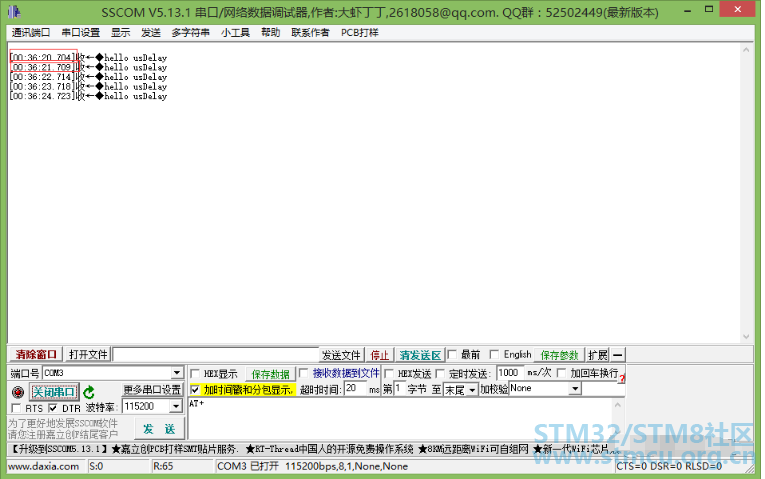The image size is (765, 479).
Task: Click the 清发送区 button
Action: point(420,355)
